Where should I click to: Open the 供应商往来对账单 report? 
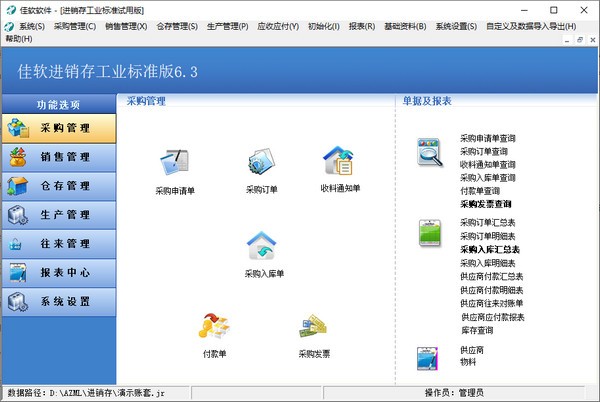[491, 304]
